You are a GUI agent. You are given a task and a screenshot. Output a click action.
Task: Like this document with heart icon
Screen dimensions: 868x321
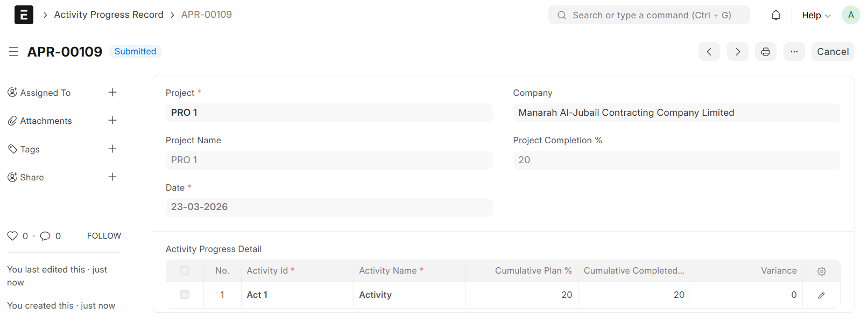(12, 236)
